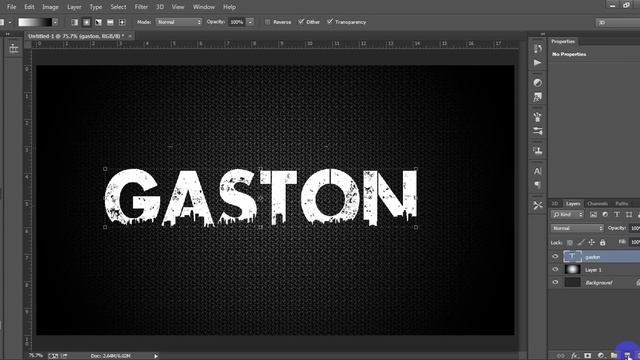The height and width of the screenshot is (360, 640).
Task: Filter layers by type layers icon
Action: [x=617, y=215]
